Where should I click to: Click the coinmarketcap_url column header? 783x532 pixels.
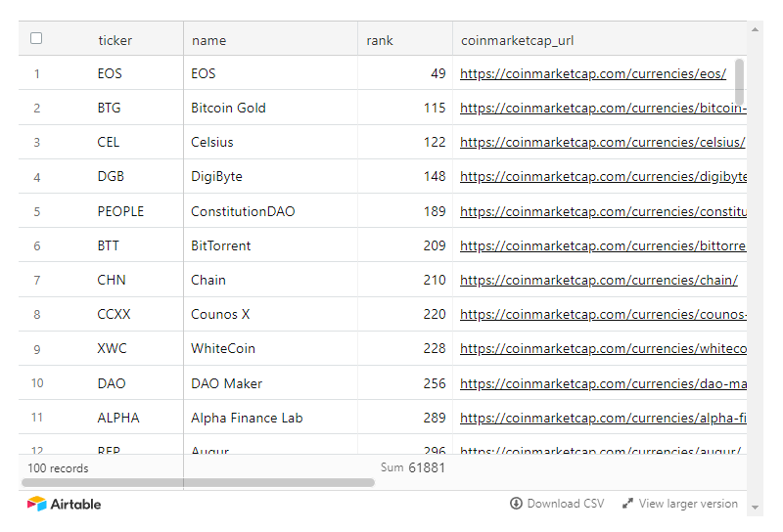click(x=600, y=40)
